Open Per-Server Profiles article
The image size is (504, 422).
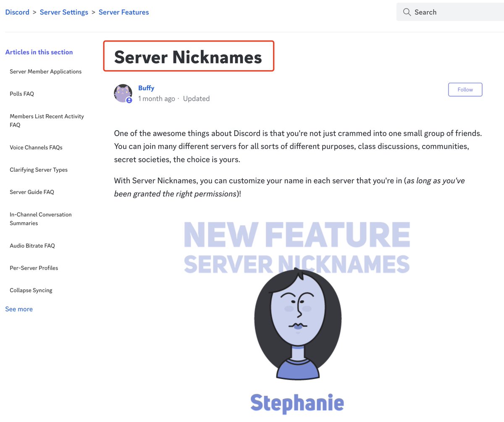34,268
